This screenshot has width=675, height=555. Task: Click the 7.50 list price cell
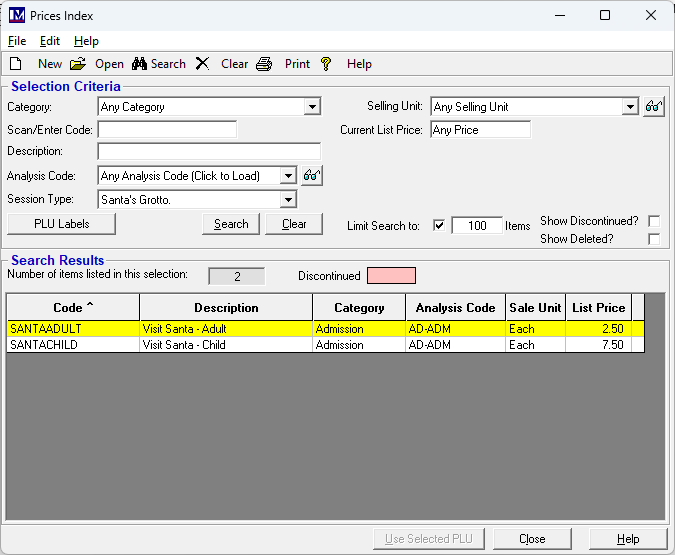coord(599,344)
